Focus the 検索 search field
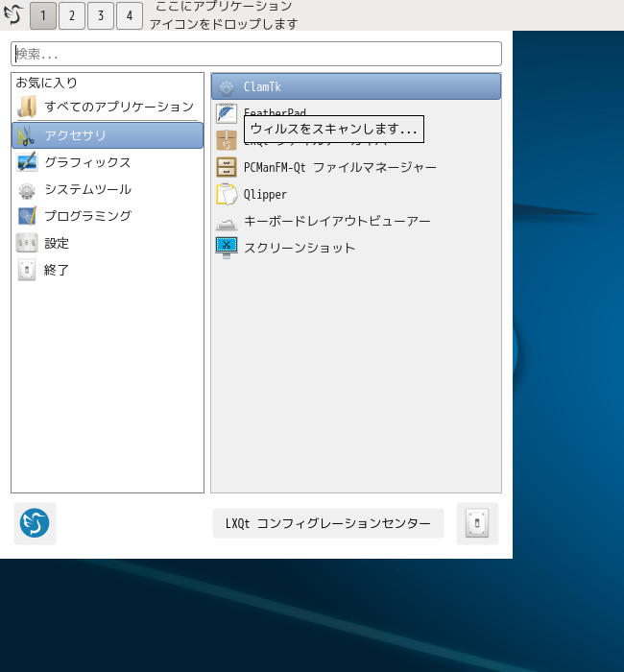This screenshot has width=624, height=672. [x=256, y=54]
